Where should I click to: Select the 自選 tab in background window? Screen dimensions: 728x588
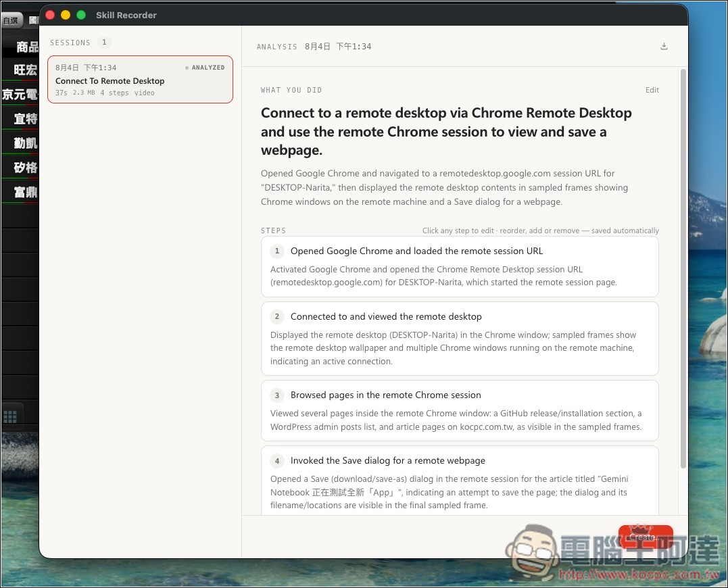(x=11, y=20)
